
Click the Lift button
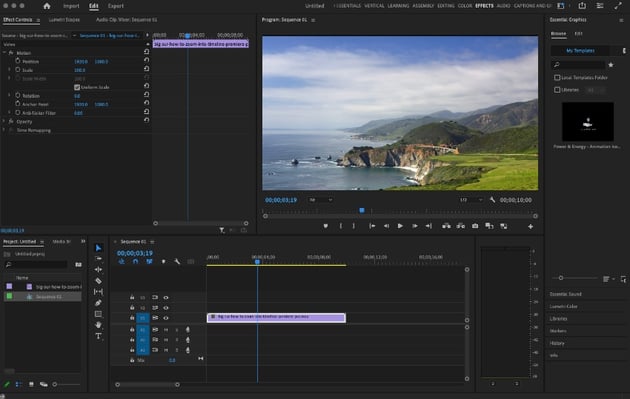[446, 226]
